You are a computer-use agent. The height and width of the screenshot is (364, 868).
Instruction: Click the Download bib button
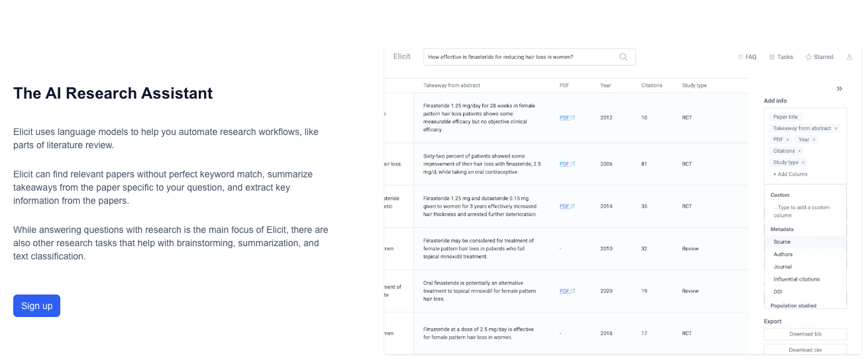pyautogui.click(x=805, y=334)
